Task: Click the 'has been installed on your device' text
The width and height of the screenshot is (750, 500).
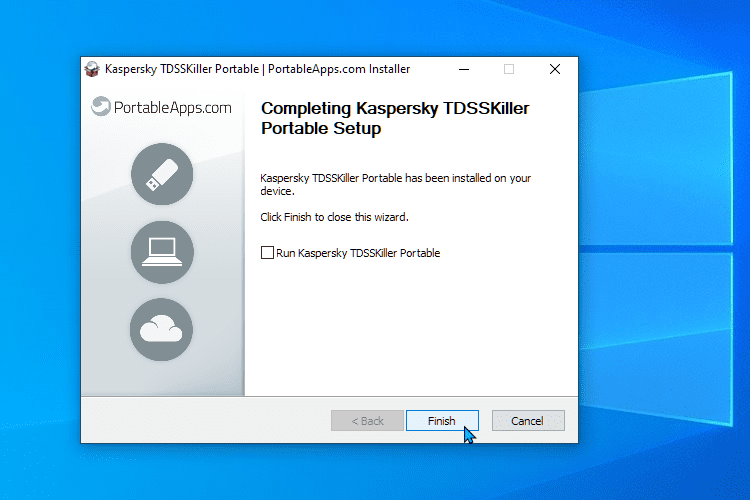Action: point(396,184)
